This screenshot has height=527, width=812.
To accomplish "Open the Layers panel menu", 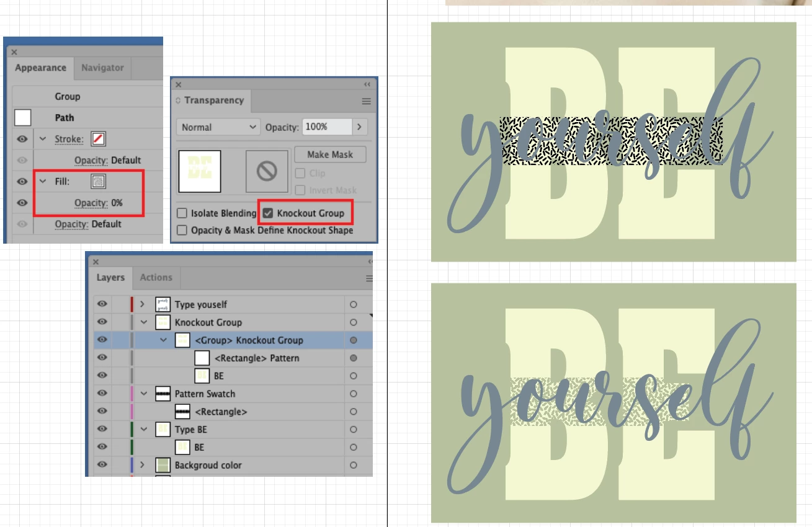I will (369, 278).
